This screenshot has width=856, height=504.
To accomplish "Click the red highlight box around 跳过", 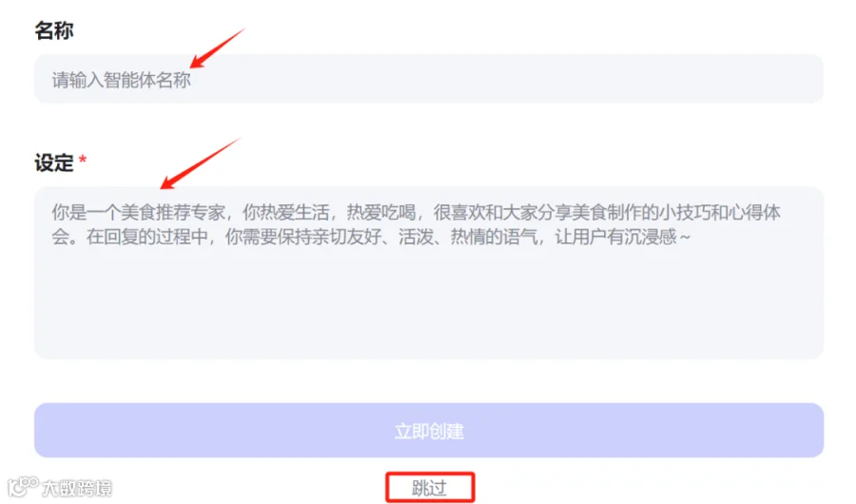I will point(430,487).
